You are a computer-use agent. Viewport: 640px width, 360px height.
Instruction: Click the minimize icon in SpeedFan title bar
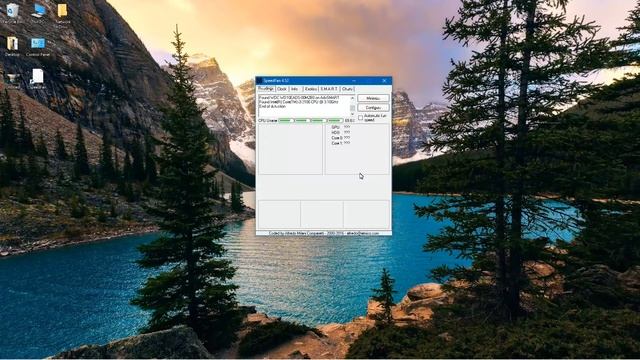point(353,81)
